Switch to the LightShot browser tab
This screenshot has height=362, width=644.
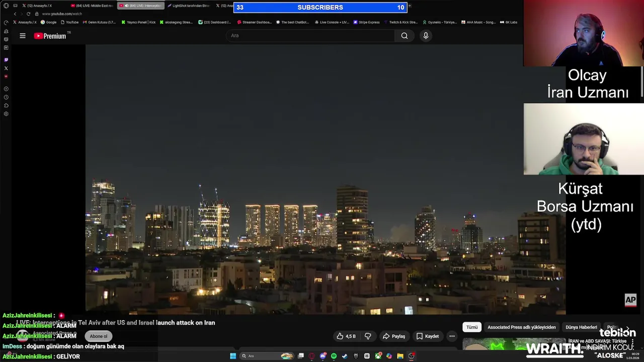click(189, 6)
